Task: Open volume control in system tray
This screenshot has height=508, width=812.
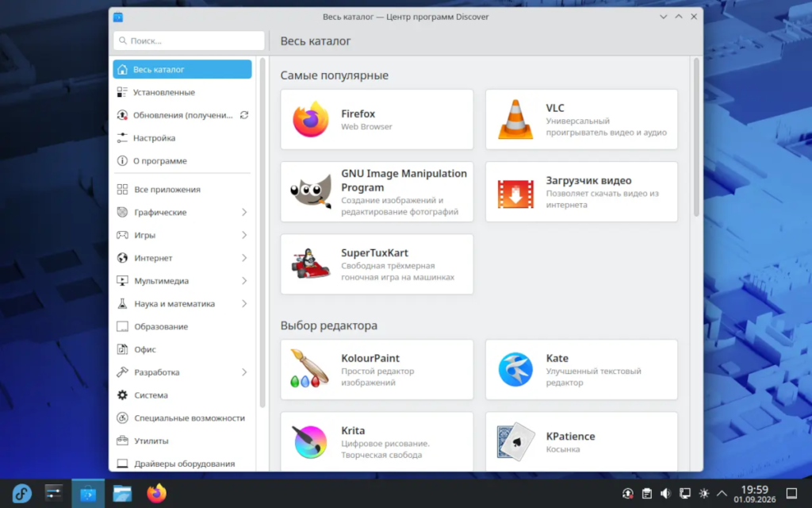Action: pos(665,494)
